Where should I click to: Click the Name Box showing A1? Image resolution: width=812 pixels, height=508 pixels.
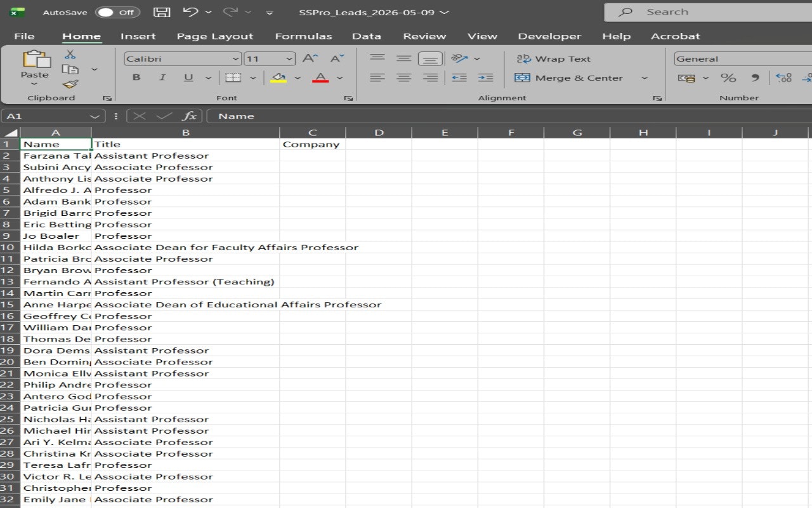click(53, 116)
